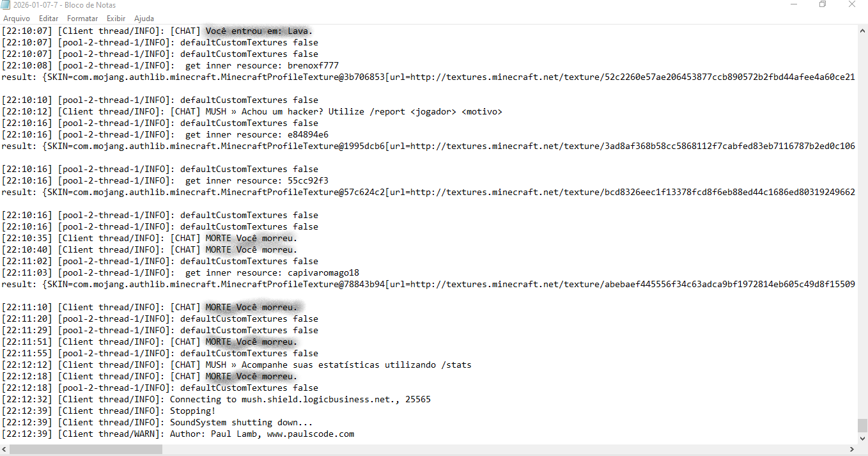Click the vertical scrollbar up arrow
Image resolution: width=868 pixels, height=456 pixels.
click(x=862, y=30)
